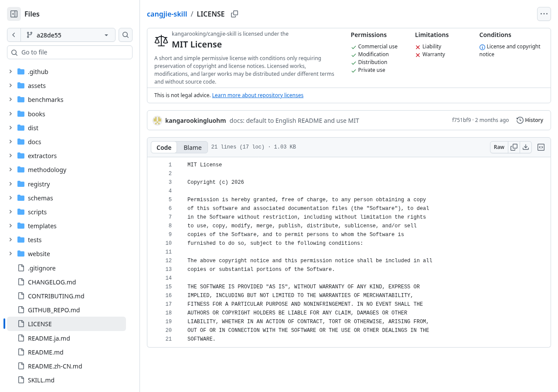Open the more options ellipsis menu
Image resolution: width=558 pixels, height=392 pixels.
click(544, 14)
